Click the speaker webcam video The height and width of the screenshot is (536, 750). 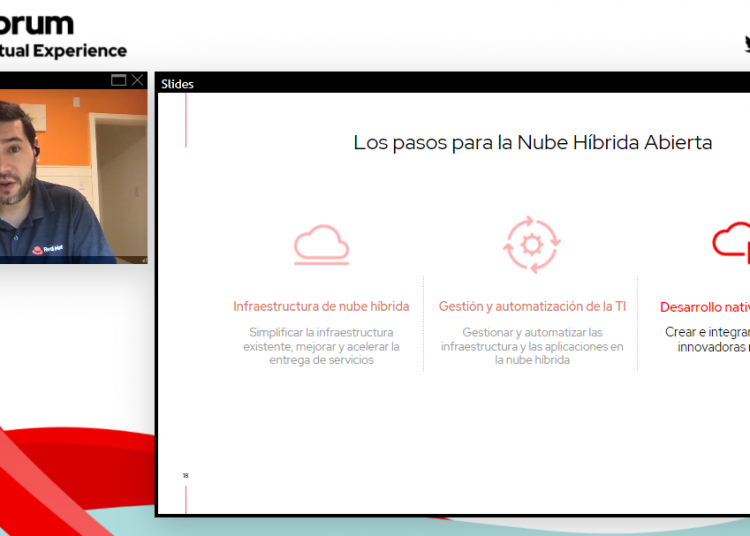point(74,176)
